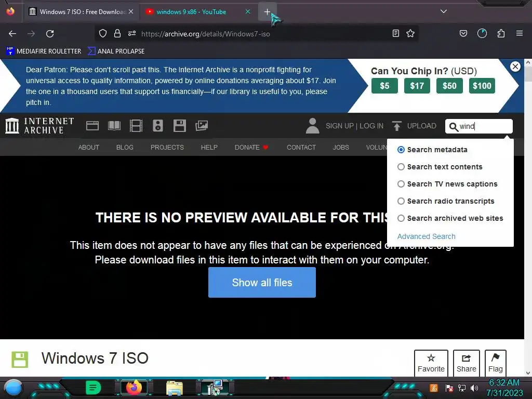
Task: Reload the current page
Action: tap(50, 34)
